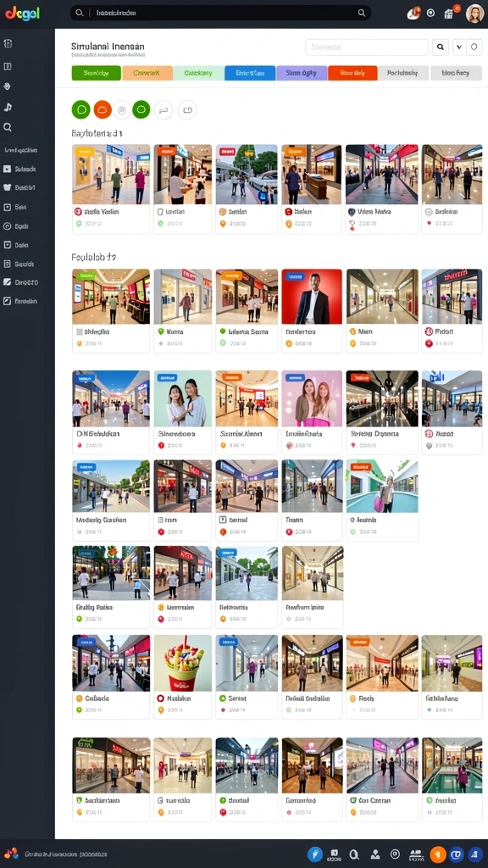The height and width of the screenshot is (868, 488).
Task: Toggle the second green round filter chip
Action: click(x=141, y=109)
